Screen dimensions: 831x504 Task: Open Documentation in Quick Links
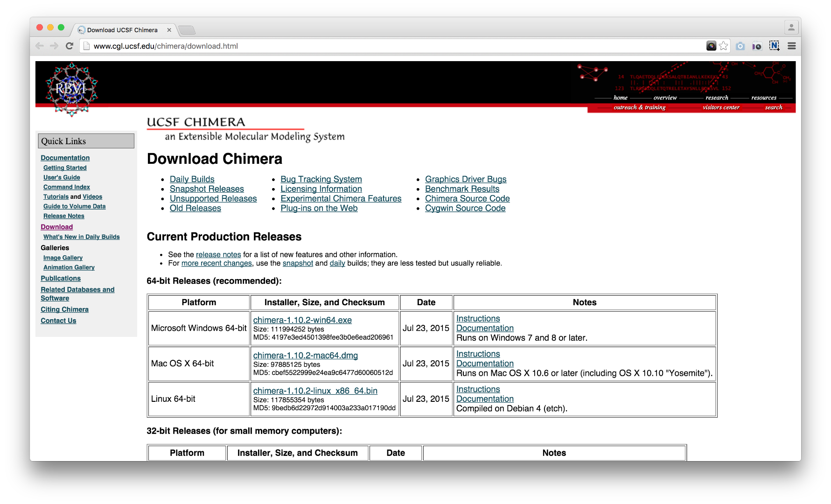point(65,158)
